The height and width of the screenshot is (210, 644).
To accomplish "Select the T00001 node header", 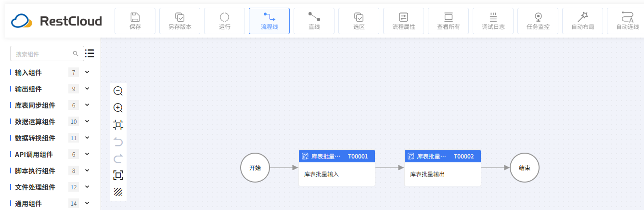I will pyautogui.click(x=337, y=156).
